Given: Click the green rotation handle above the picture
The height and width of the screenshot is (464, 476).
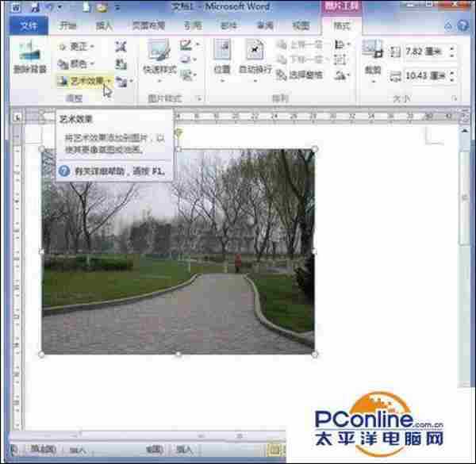Looking at the screenshot, I should point(178,133).
